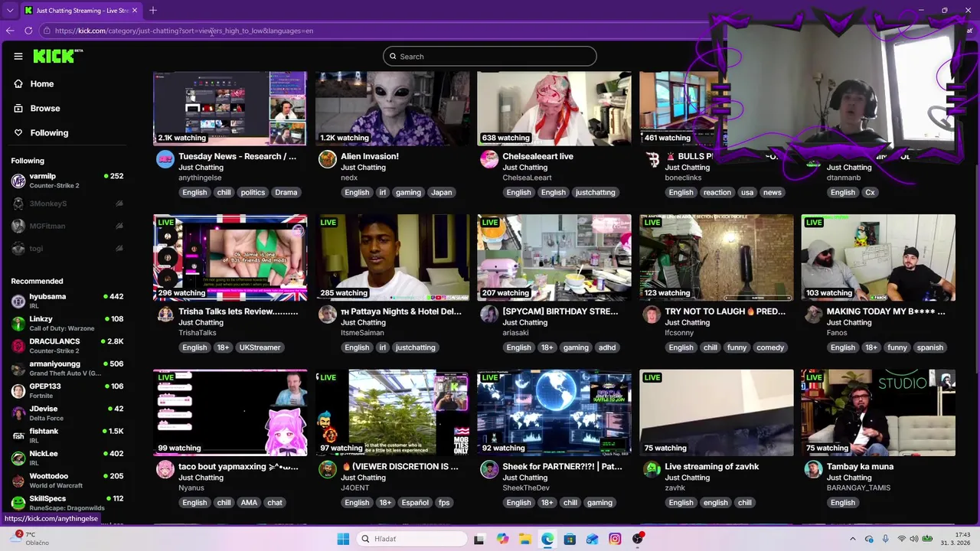Image resolution: width=980 pixels, height=551 pixels.
Task: Click JDevise avatar in sidebar
Action: 18,413
